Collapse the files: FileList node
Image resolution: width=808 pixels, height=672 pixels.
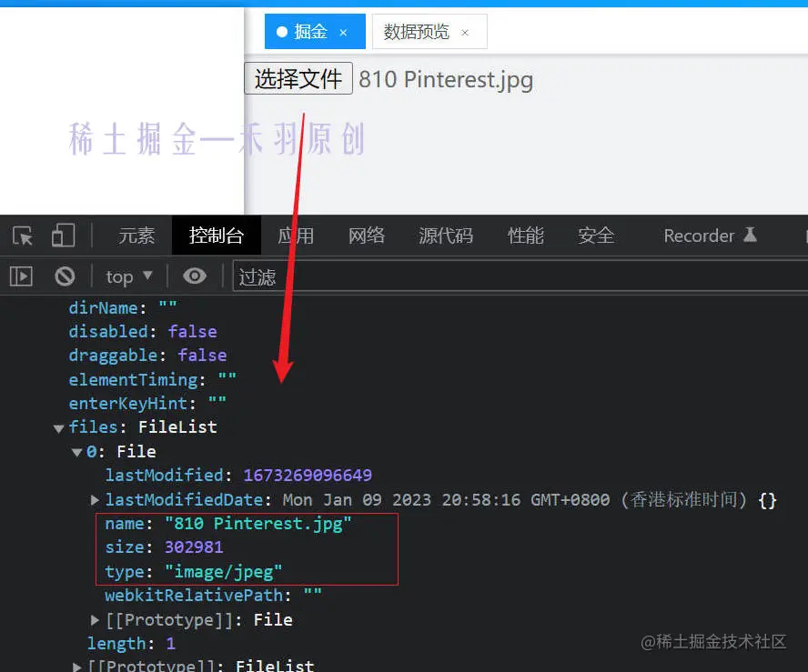(x=58, y=428)
